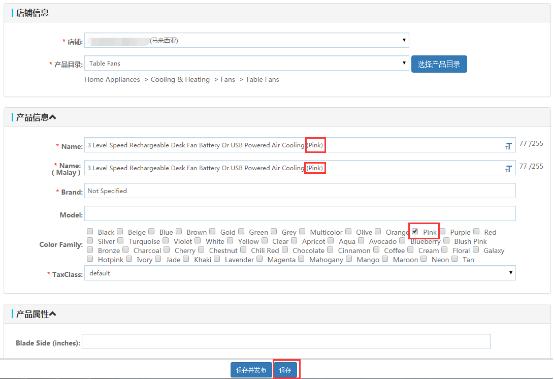This screenshot has height=379, width=554.
Task: Open the Table Fans category dropdown
Action: 247,63
